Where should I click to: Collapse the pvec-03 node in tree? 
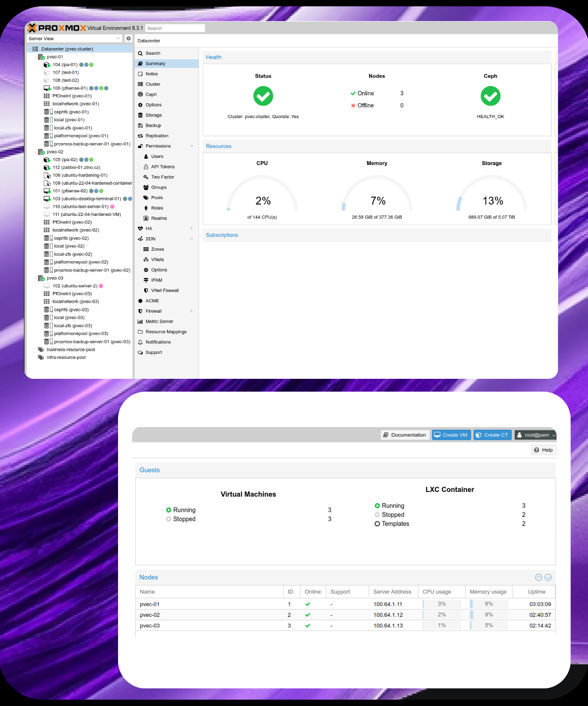click(36, 278)
